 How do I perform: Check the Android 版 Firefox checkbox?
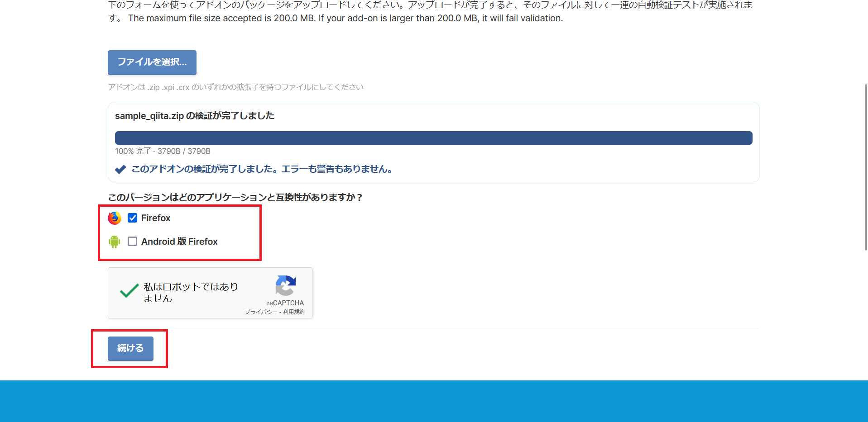pyautogui.click(x=132, y=242)
